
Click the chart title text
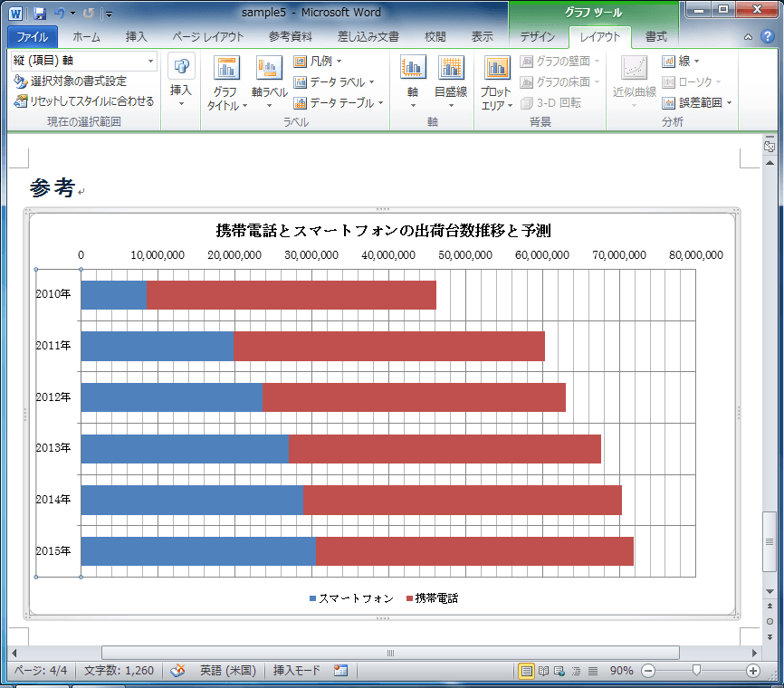coord(383,231)
